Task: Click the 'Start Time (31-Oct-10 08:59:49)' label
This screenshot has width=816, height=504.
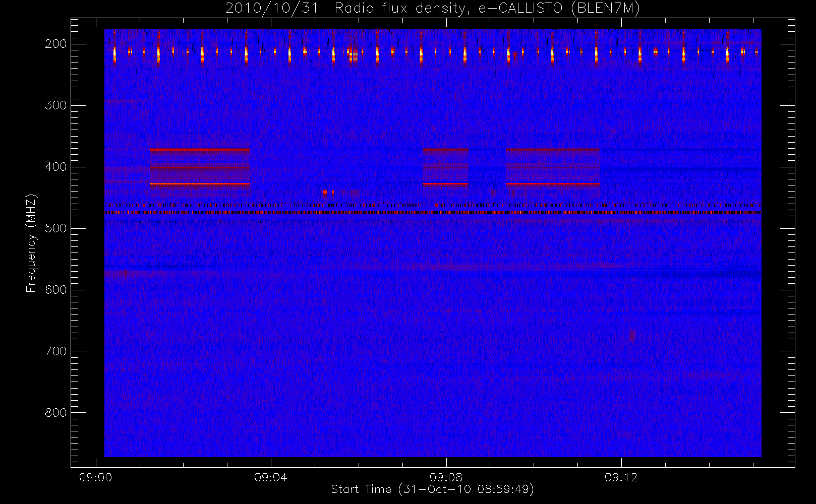Action: pyautogui.click(x=432, y=489)
